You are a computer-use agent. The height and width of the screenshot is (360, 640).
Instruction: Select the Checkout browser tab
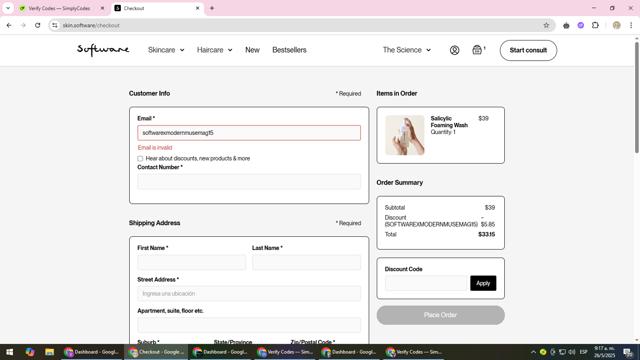(x=157, y=8)
